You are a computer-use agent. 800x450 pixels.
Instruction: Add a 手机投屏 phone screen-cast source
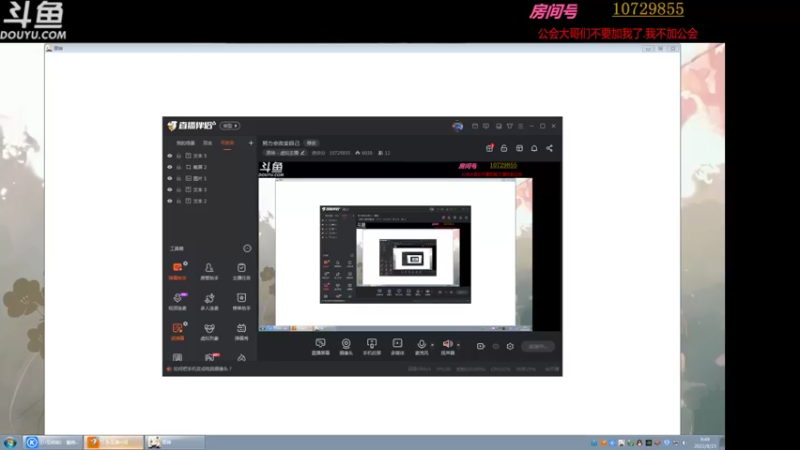coord(371,346)
